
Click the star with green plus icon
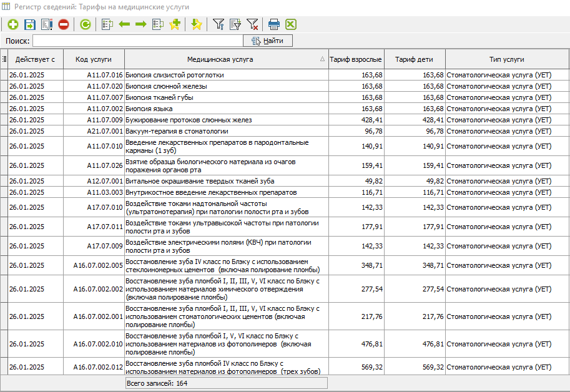(175, 24)
